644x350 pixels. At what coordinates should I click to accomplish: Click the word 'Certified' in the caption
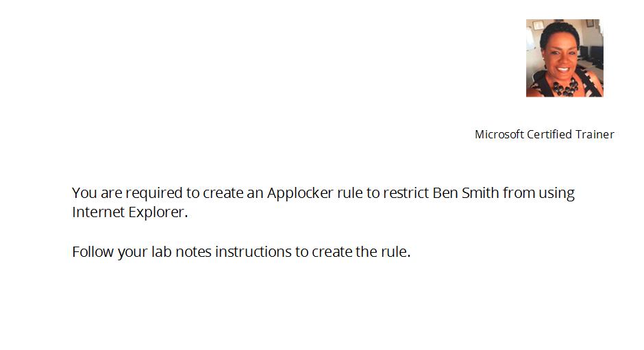click(549, 134)
